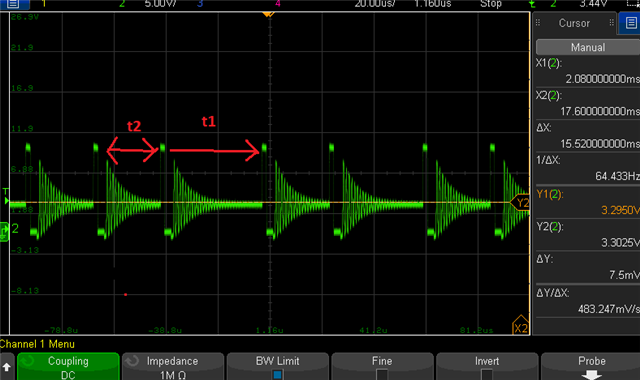Click the Stop run status indicator

pyautogui.click(x=491, y=4)
